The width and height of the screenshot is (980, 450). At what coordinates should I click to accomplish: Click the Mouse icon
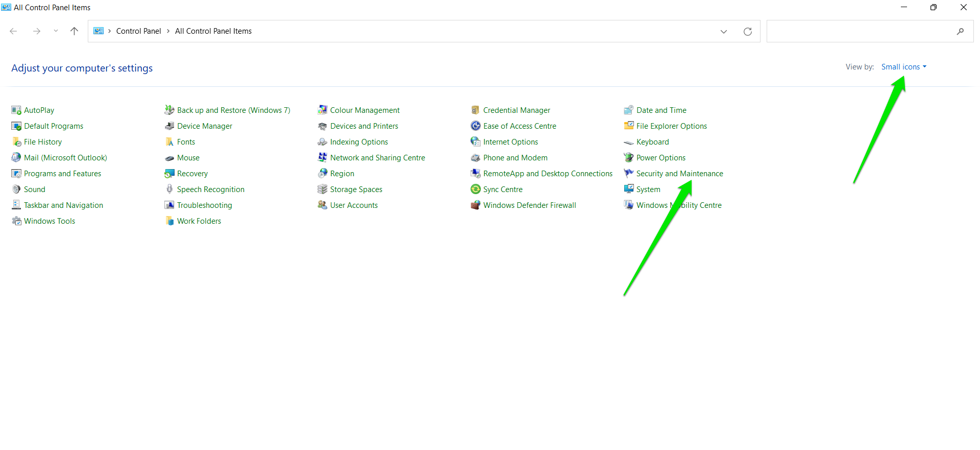169,158
